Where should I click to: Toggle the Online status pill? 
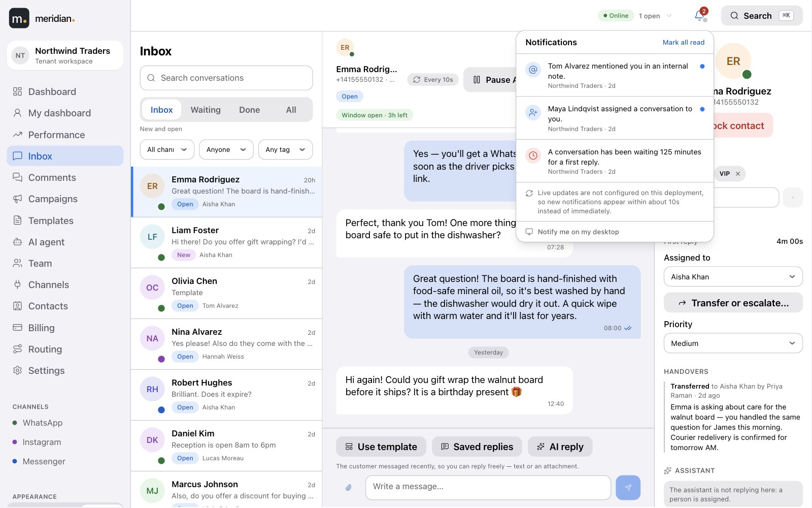point(616,16)
